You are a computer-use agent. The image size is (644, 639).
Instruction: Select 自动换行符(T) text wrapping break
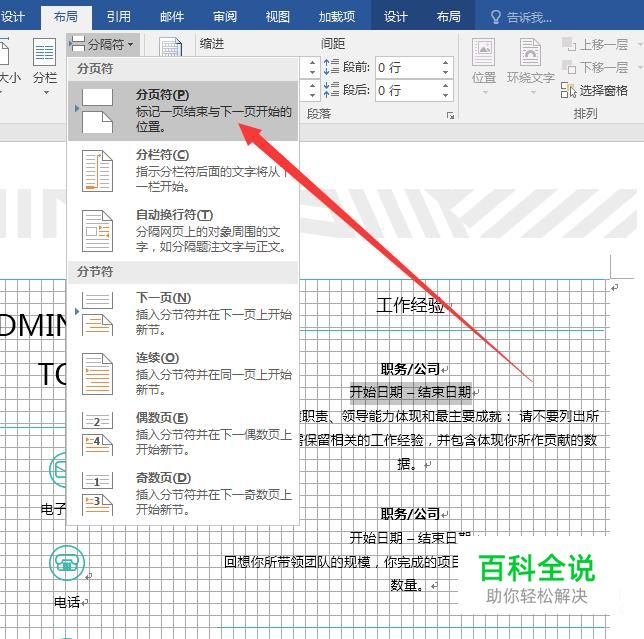(x=183, y=231)
